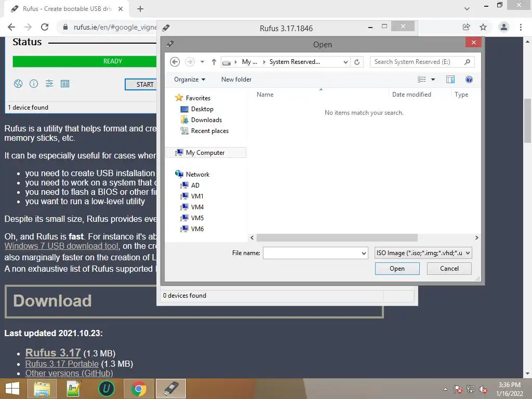Click the horizontal scrollbar in file list
The image size is (532, 399).
(337, 237)
